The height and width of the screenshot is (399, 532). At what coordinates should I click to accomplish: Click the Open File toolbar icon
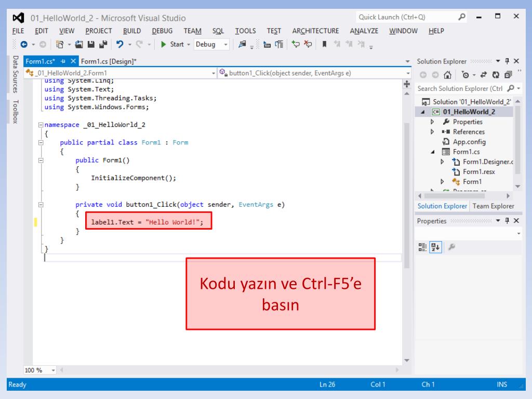[79, 45]
